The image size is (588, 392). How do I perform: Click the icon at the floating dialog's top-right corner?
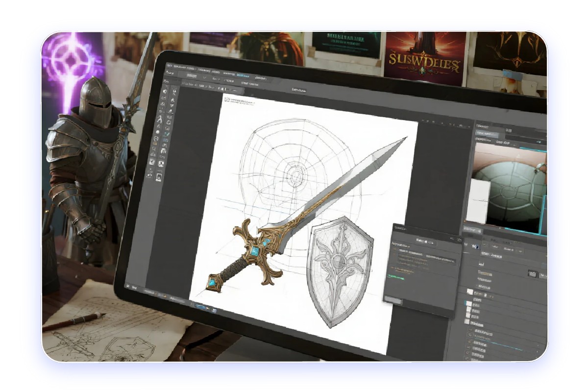pos(459,240)
